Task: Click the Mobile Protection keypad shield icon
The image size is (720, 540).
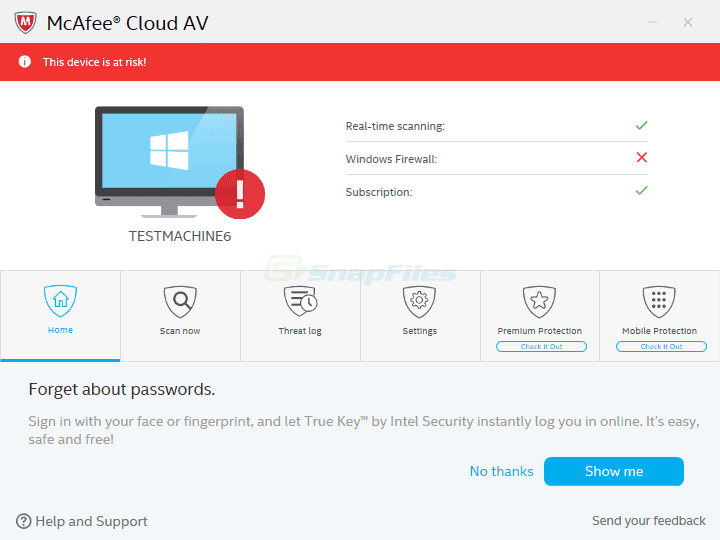Action: (x=659, y=302)
